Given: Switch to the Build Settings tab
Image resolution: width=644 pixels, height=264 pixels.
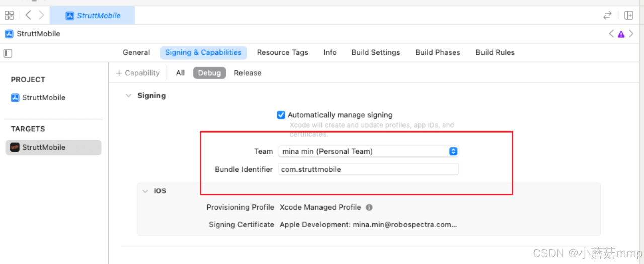Looking at the screenshot, I should pos(376,52).
